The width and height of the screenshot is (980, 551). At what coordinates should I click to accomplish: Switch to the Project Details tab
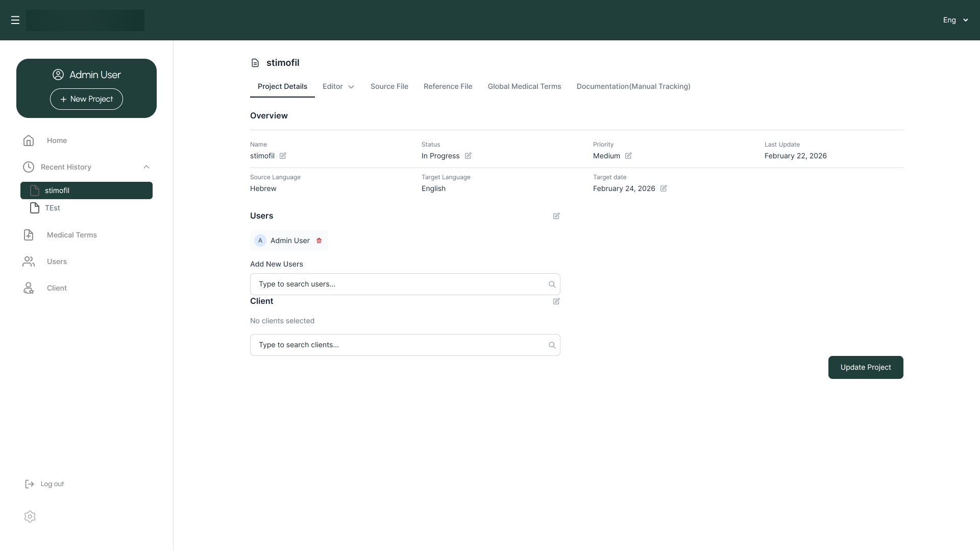[282, 86]
